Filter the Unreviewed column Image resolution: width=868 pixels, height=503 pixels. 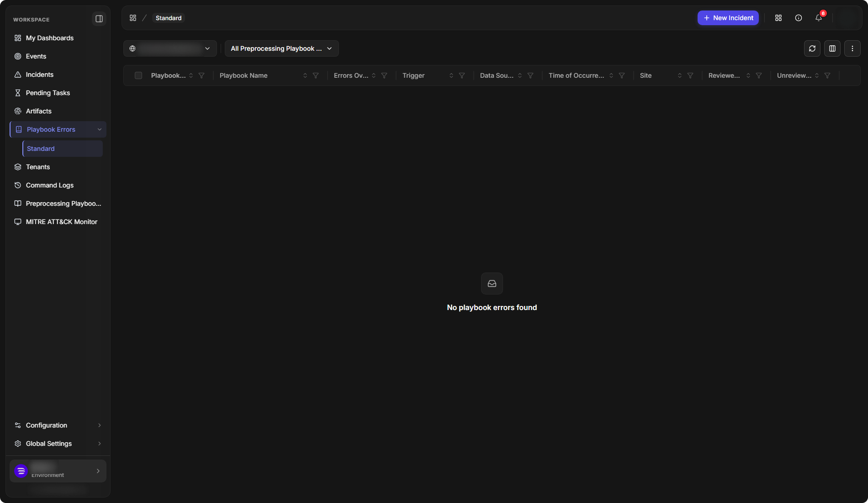[x=827, y=75]
